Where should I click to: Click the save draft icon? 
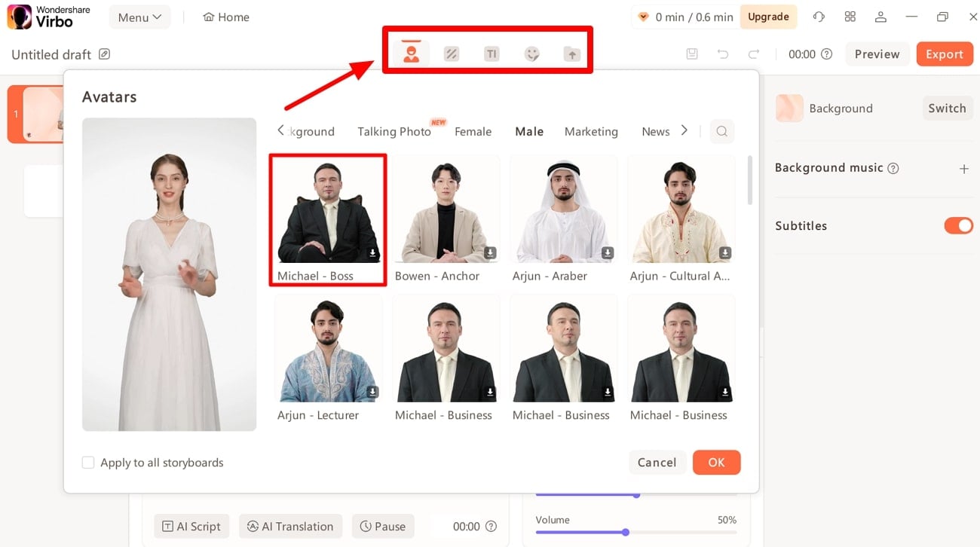[692, 54]
